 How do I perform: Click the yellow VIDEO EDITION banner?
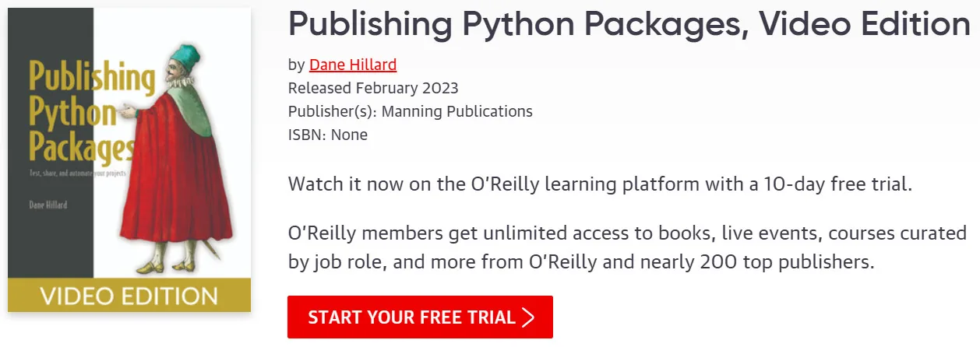coord(129,295)
